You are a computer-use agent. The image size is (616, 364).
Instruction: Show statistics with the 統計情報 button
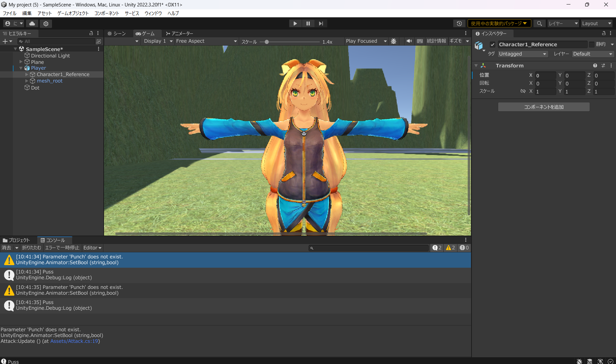click(437, 41)
